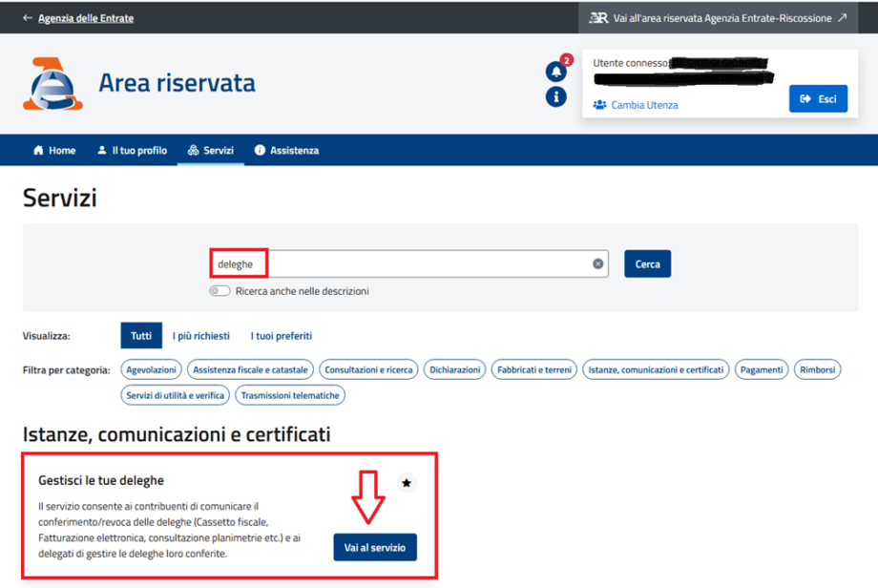This screenshot has height=588, width=878.
Task: Show I più richiesti services
Action: coord(201,336)
